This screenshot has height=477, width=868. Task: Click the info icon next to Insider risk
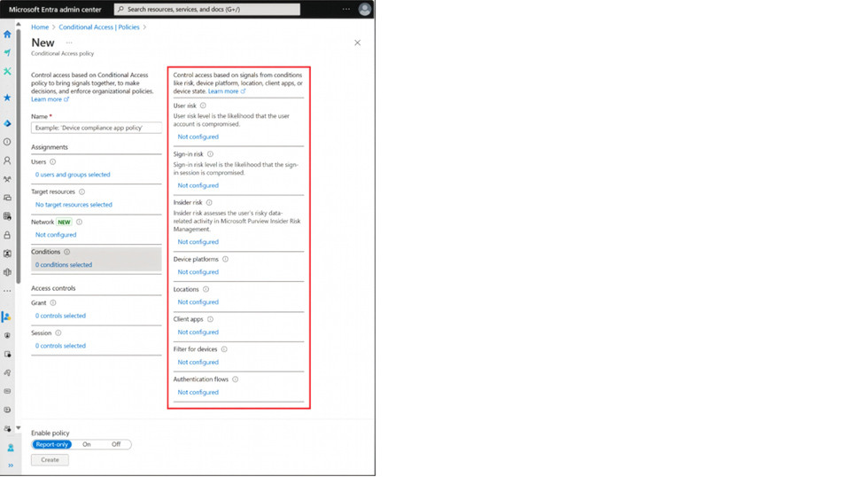pos(209,202)
